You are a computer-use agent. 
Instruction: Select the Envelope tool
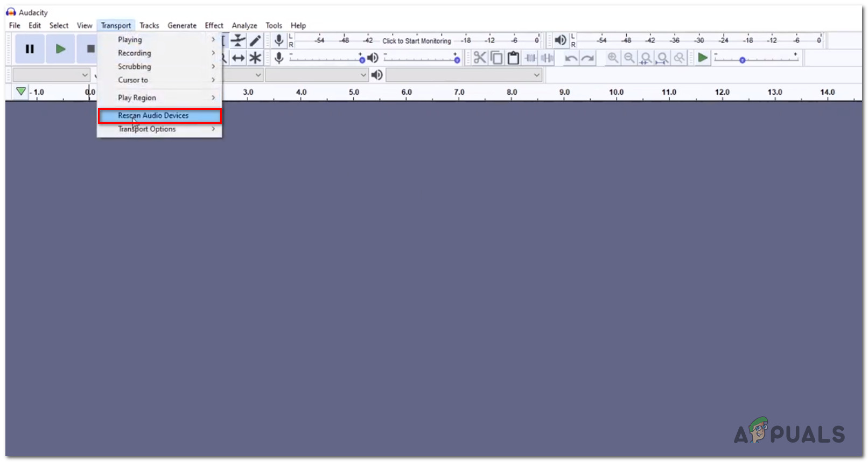239,40
